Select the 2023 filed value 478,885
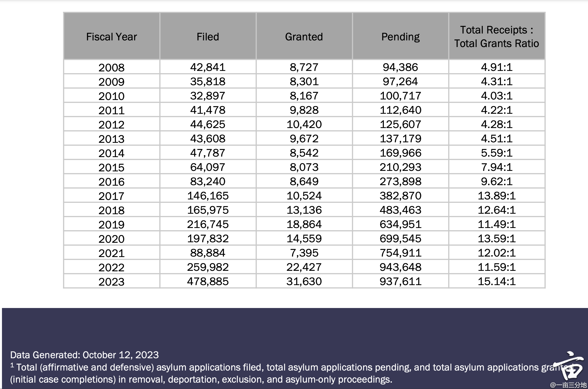 208,281
